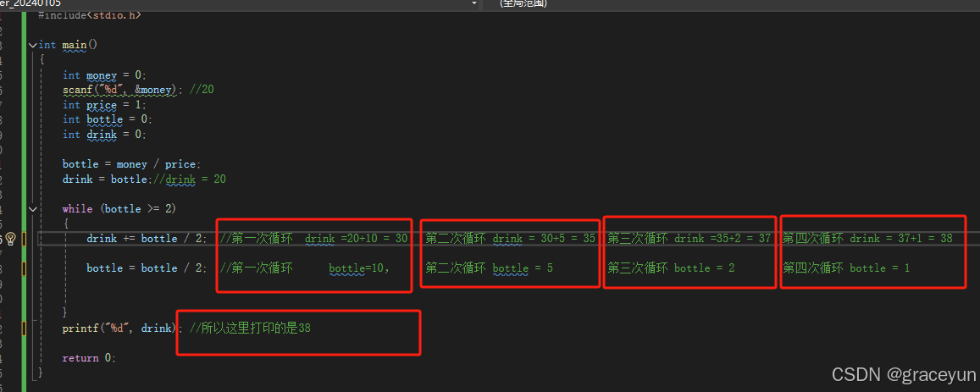This screenshot has width=980, height=392.
Task: Click the 'drink = bottle;' assignment
Action: [108, 179]
